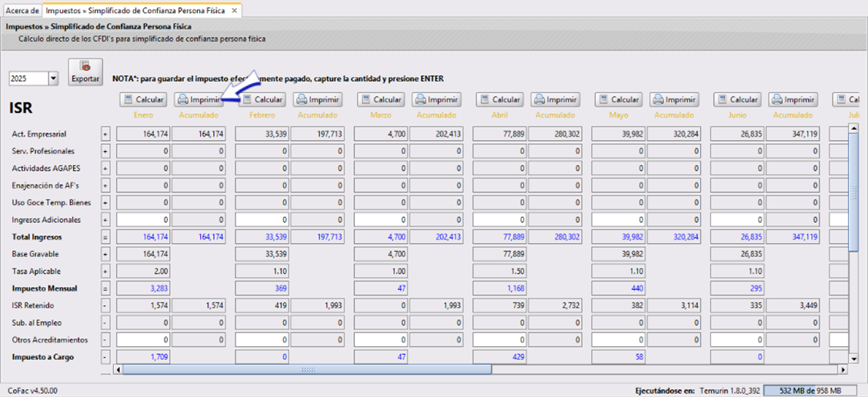
Task: Click the minus button beside Impuesto a Cargo
Action: point(105,357)
